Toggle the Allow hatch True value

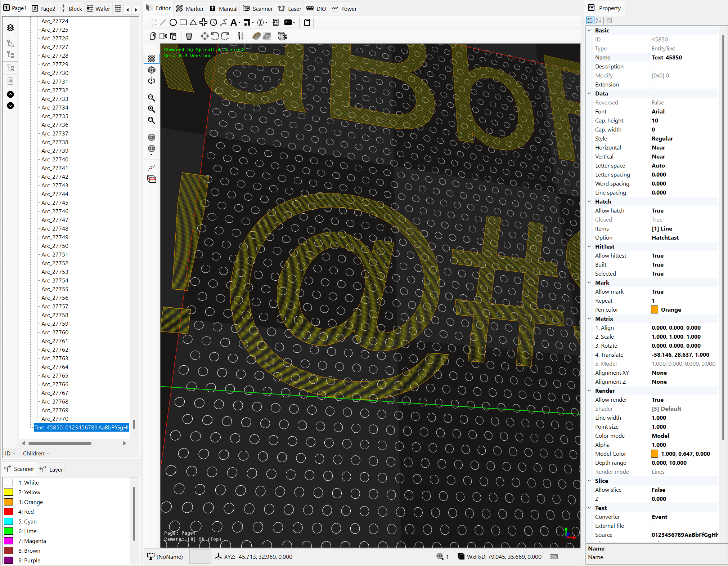point(657,211)
